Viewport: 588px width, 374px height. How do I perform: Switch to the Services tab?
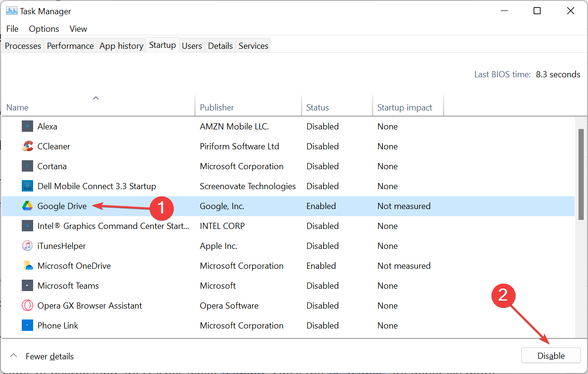pos(253,46)
